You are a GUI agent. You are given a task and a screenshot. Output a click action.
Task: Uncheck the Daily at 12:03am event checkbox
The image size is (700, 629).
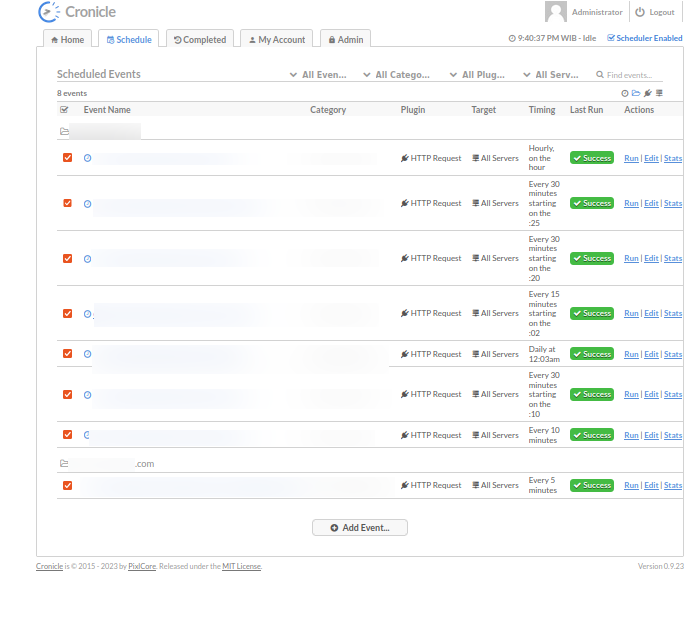pos(67,354)
